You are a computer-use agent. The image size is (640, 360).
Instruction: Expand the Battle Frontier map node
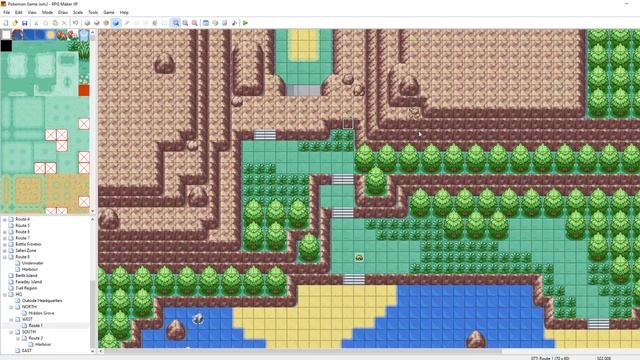[5, 244]
